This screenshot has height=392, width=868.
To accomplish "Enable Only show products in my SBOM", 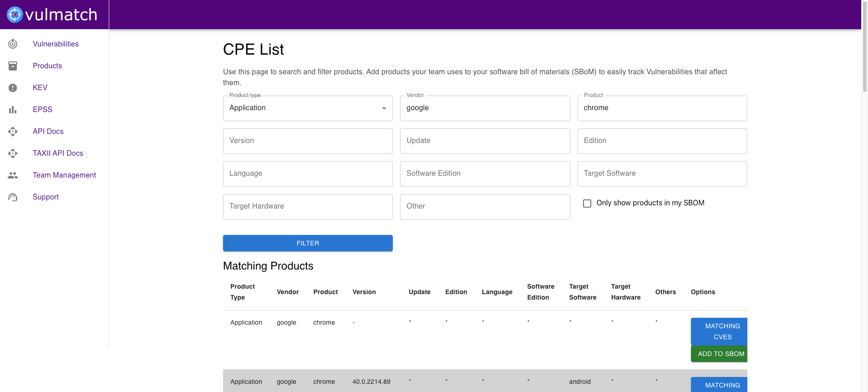I will tap(587, 203).
